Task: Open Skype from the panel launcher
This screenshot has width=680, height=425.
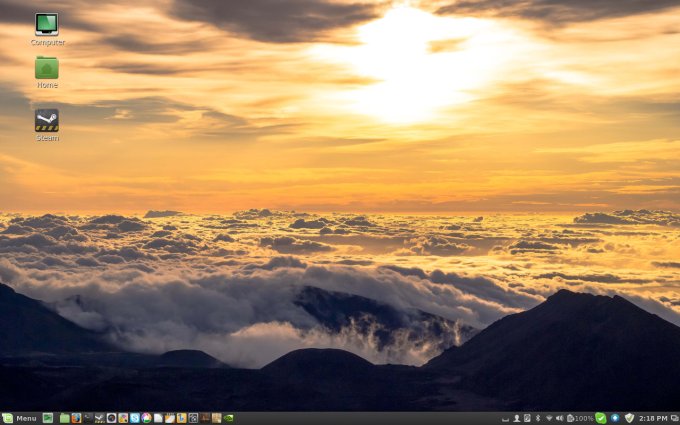Action: point(134,418)
